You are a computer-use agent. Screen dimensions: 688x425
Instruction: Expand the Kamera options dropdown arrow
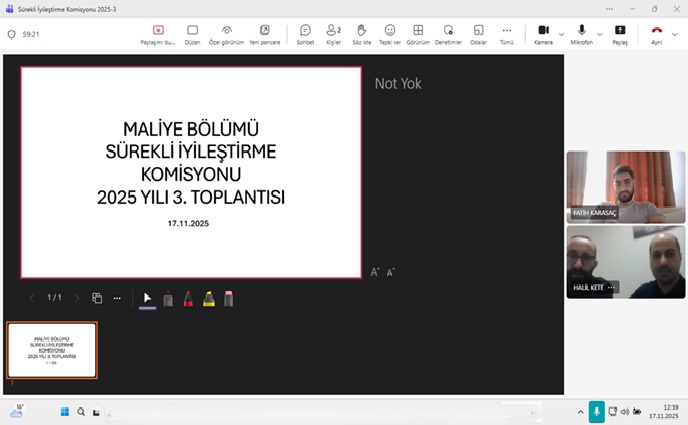pos(560,32)
